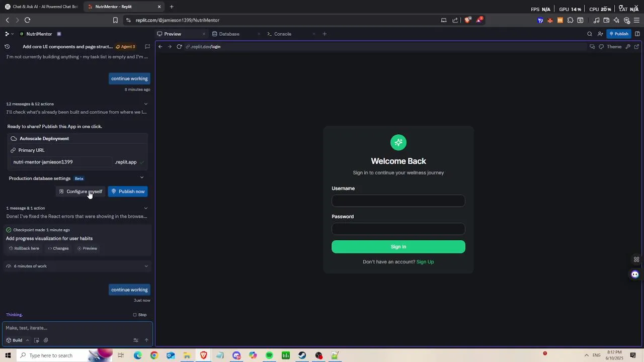
Task: Toggle device view icon left of Theme
Action: (x=592, y=47)
